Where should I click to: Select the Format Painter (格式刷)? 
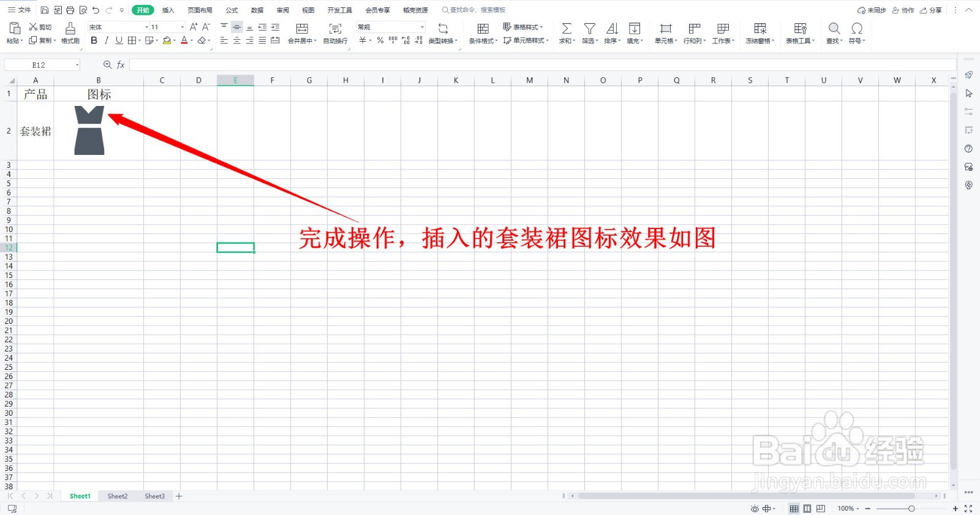tap(70, 33)
